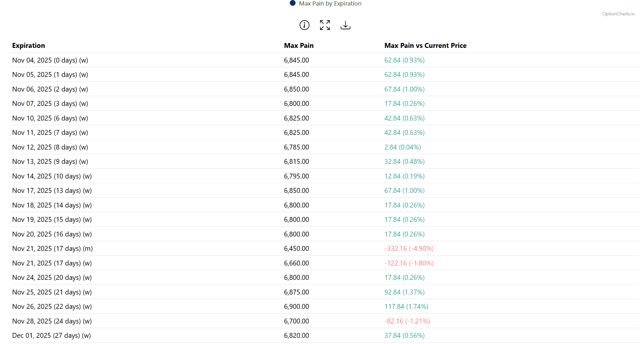Viewport: 644px width, 344px height.
Task: Select Nov 21, 2025 weekly (w) expiration
Action: [x=52, y=263]
